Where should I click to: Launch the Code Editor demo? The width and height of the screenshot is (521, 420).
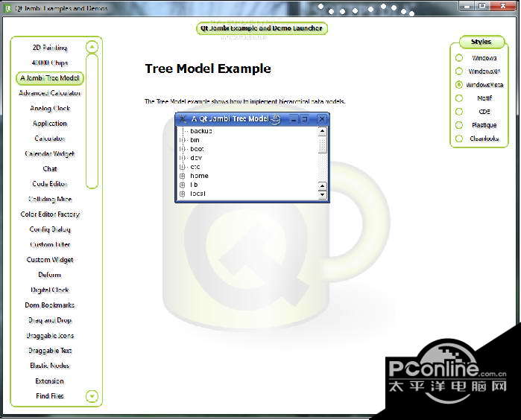coord(50,184)
